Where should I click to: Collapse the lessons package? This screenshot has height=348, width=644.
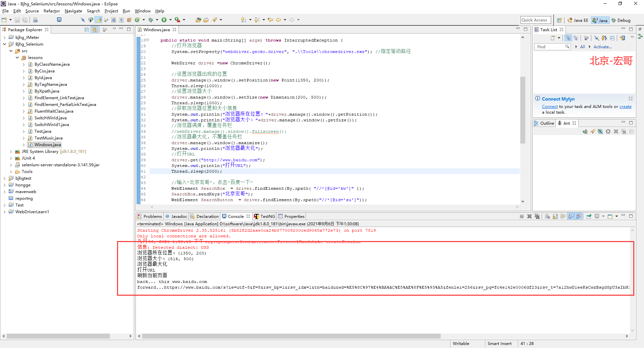(17, 57)
